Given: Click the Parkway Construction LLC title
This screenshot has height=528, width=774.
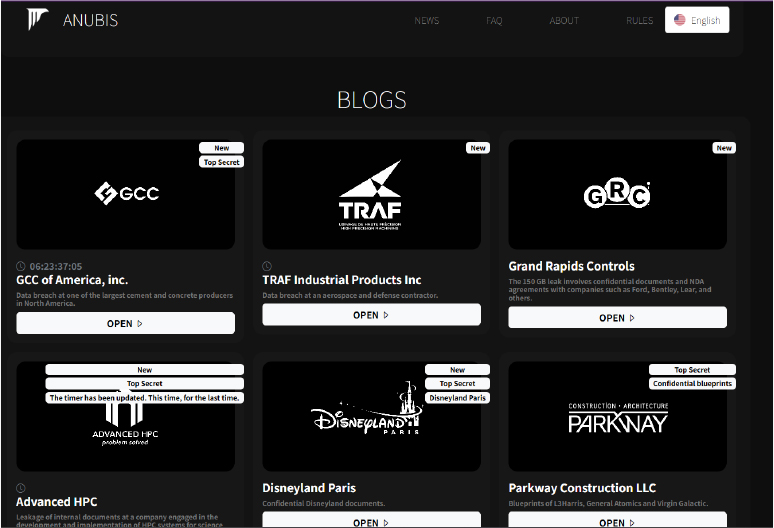Looking at the screenshot, I should (x=582, y=488).
